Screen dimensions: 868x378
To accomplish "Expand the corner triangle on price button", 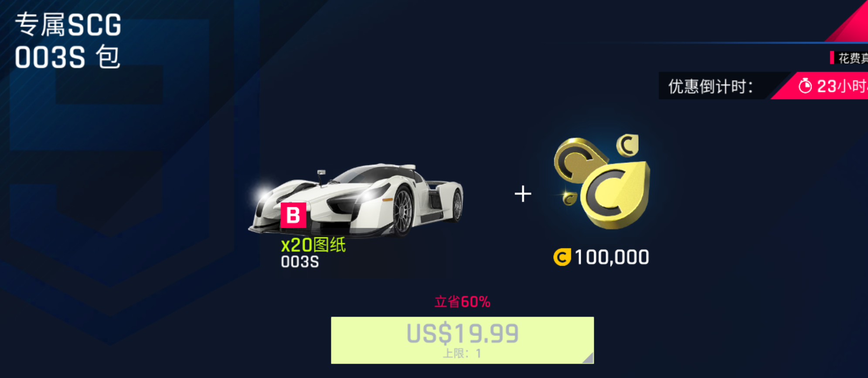I will click(588, 358).
